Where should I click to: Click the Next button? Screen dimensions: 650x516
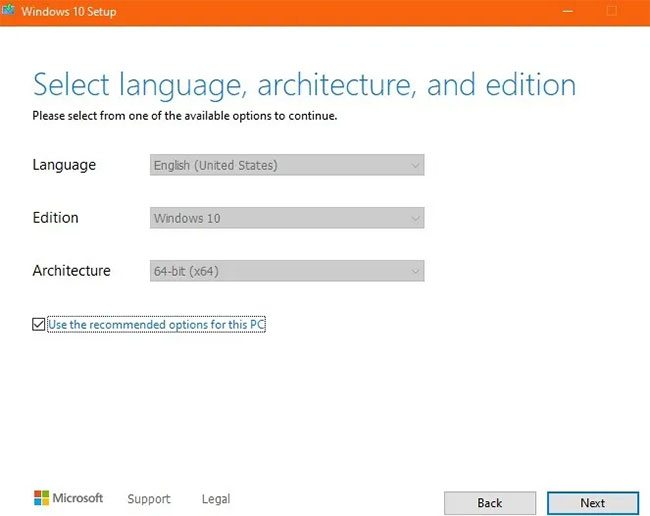593,503
